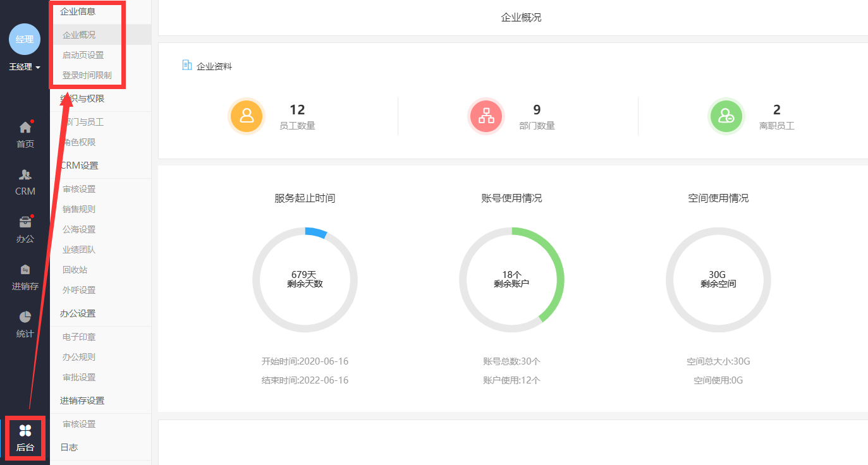Screen dimensions: 868x465
Task: Click the 部门数量 label
Action: pyautogui.click(x=537, y=126)
